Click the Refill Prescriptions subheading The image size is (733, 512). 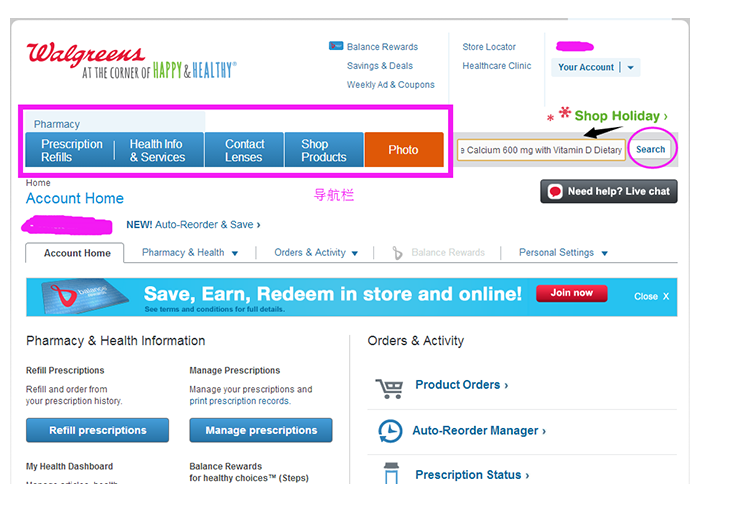pyautogui.click(x=65, y=370)
